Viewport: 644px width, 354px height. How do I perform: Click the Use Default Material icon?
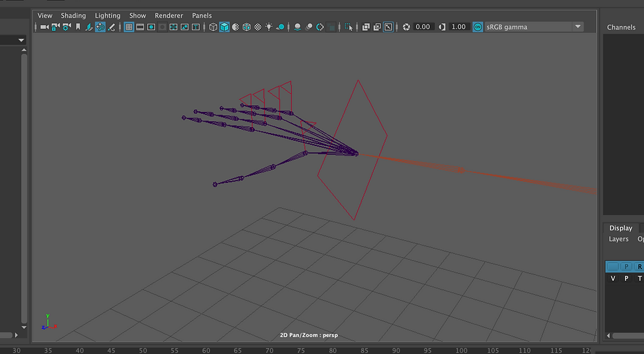pyautogui.click(x=235, y=27)
